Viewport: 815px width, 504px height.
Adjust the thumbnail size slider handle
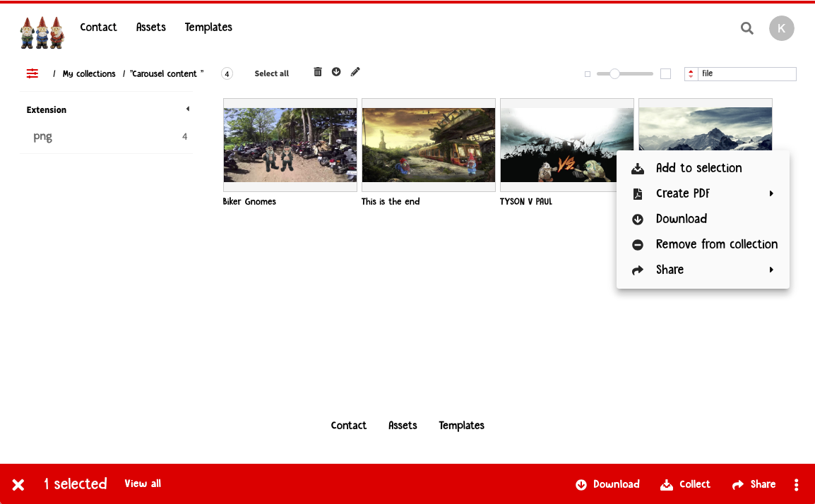(614, 74)
